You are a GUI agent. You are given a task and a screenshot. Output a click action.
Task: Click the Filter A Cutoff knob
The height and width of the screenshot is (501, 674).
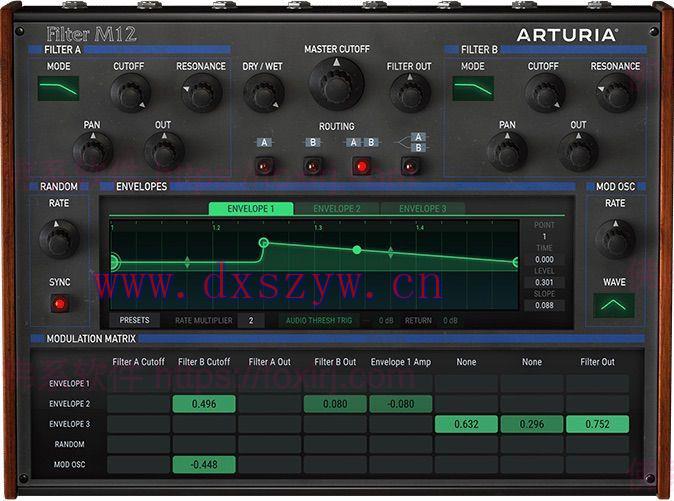pyautogui.click(x=130, y=93)
